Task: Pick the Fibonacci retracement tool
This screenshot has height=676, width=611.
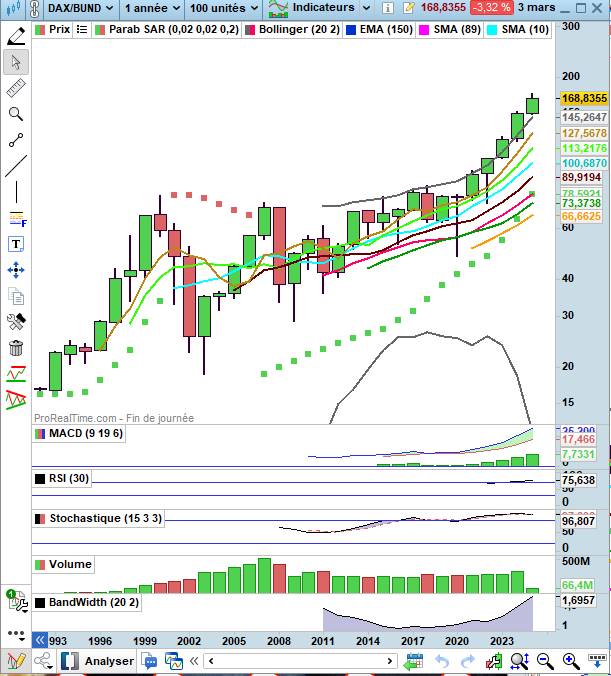Action: pos(16,218)
